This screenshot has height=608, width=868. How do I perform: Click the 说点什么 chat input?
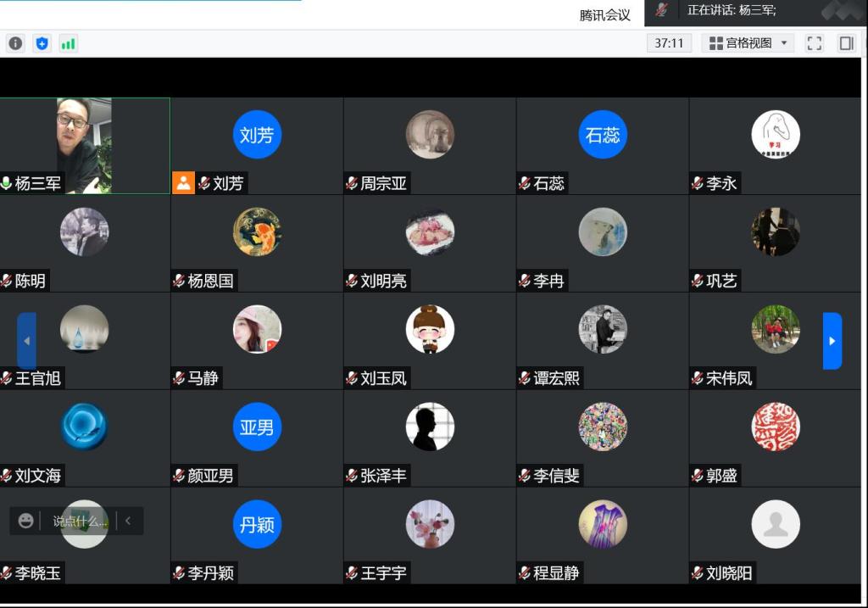[x=80, y=521]
